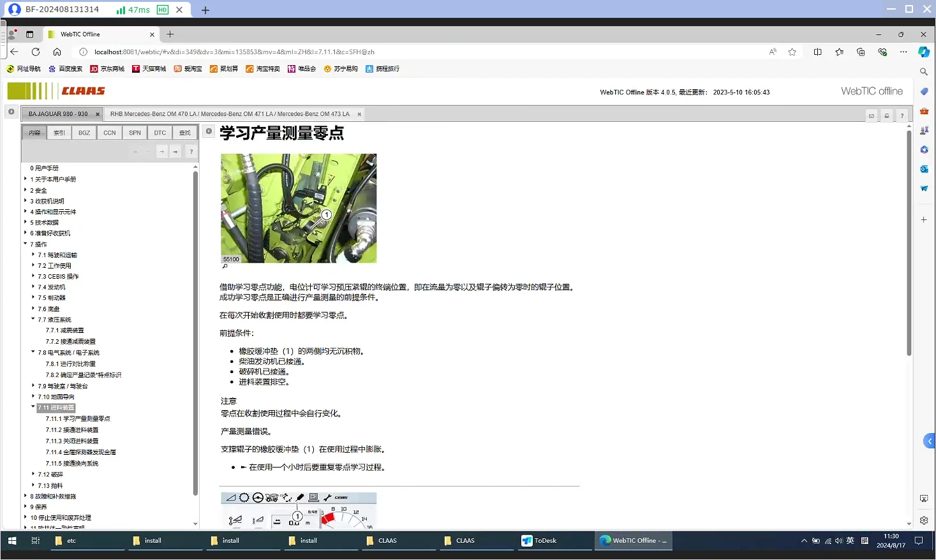Click the first forward arrow in navigation panel
Screen dimensions: 936x560
tap(162, 152)
